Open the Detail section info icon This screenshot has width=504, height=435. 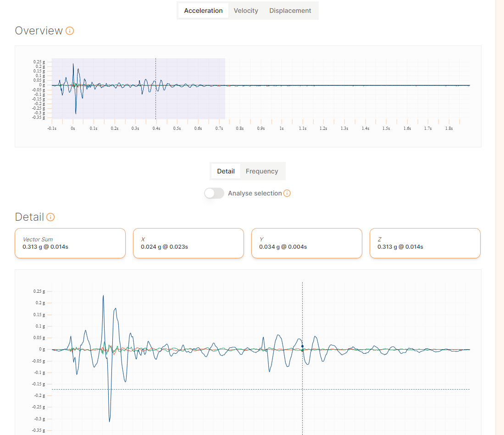50,217
